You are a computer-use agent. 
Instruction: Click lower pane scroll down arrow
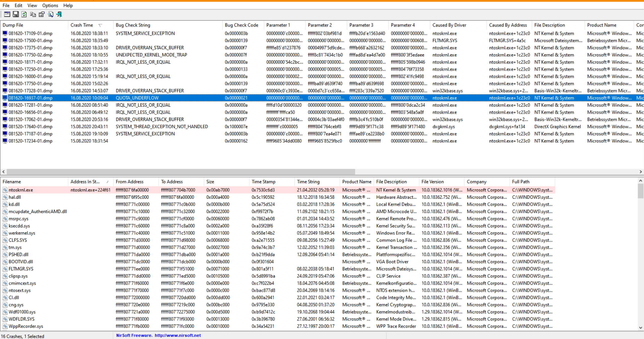click(x=640, y=328)
